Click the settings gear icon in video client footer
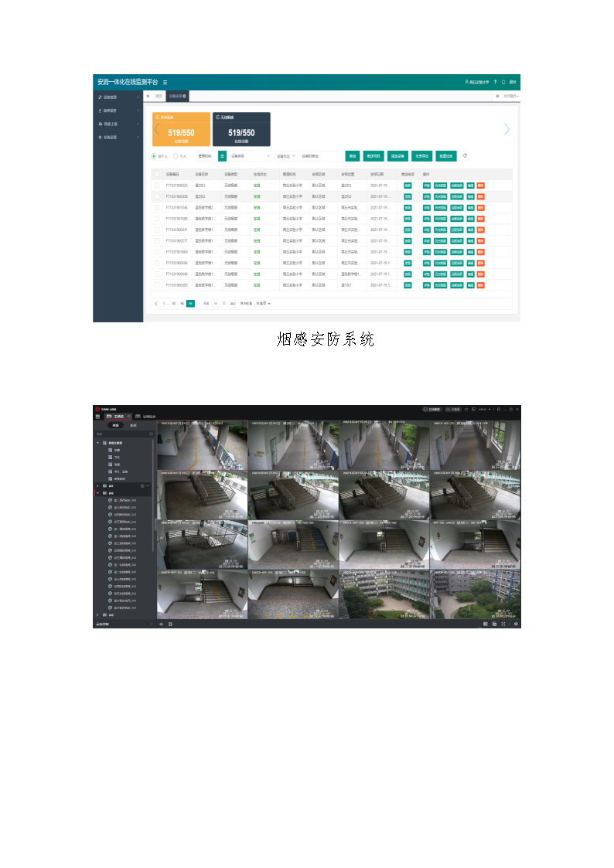The width and height of the screenshot is (614, 868). pos(516,623)
